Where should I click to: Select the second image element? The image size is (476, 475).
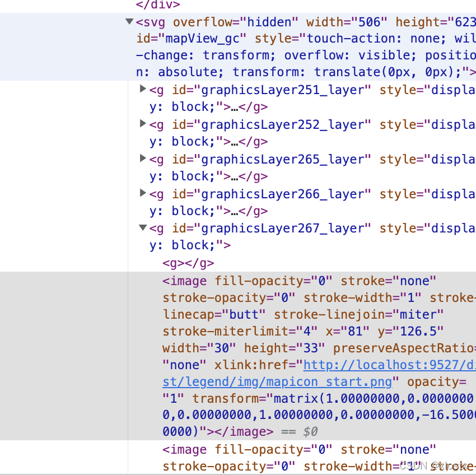185,449
